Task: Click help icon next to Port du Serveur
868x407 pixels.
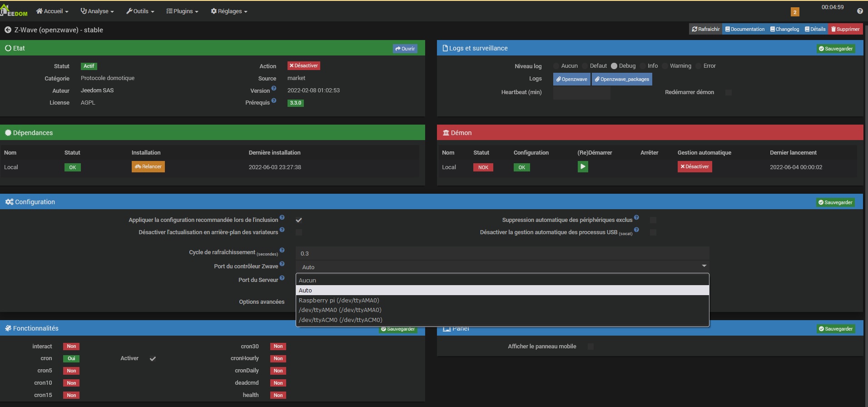Action: tap(282, 278)
